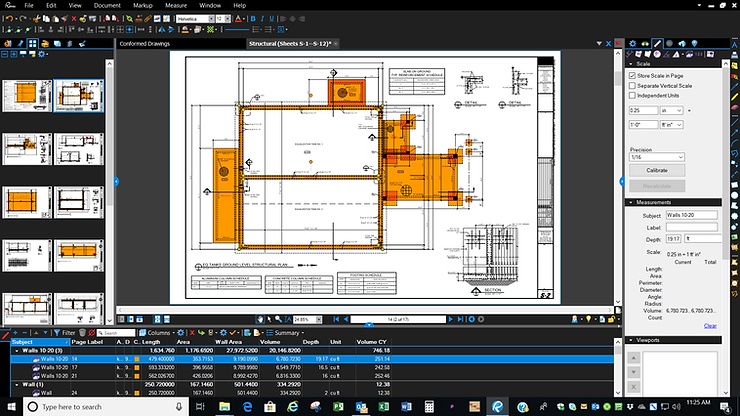Toggle Store Scale in Page checkbox

pos(632,76)
